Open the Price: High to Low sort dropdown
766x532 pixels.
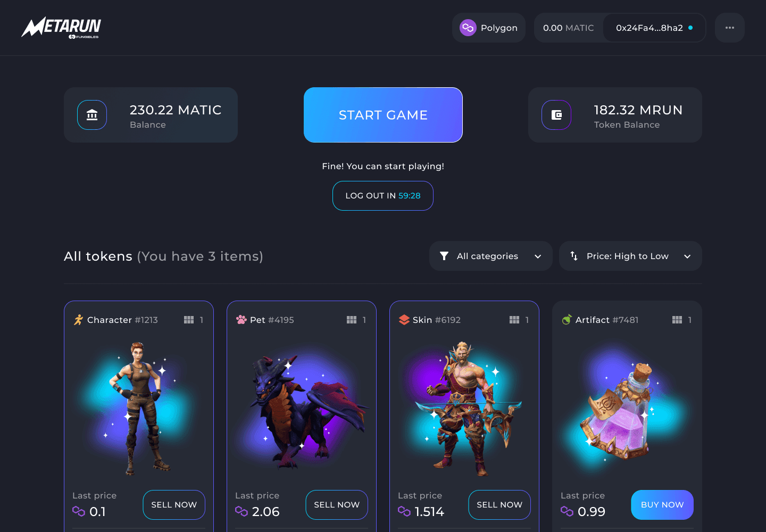(x=630, y=256)
